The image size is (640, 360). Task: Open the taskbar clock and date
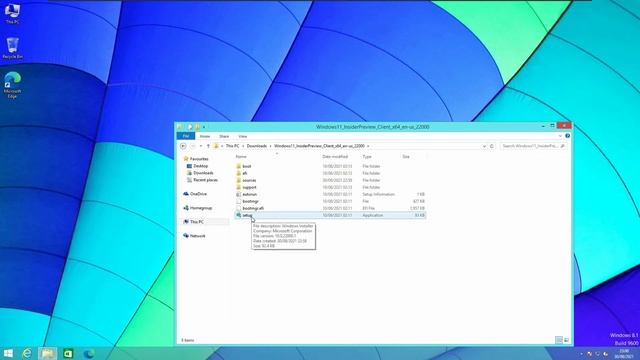click(x=624, y=353)
